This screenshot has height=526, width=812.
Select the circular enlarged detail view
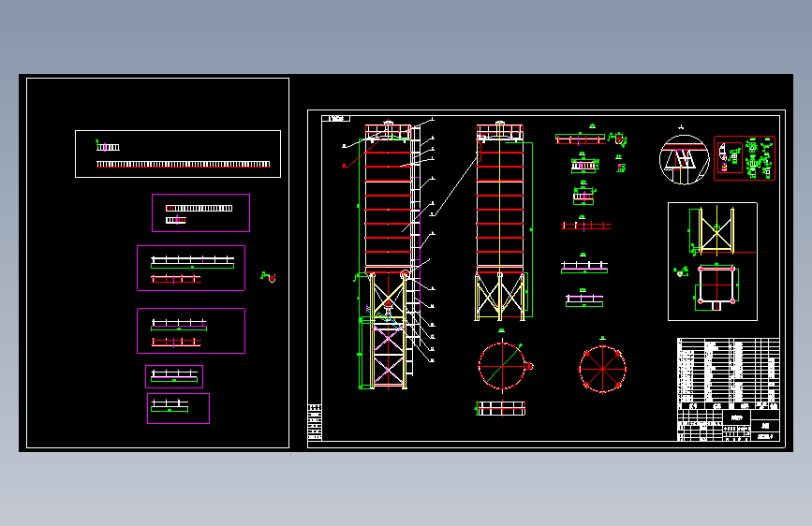pos(684,160)
